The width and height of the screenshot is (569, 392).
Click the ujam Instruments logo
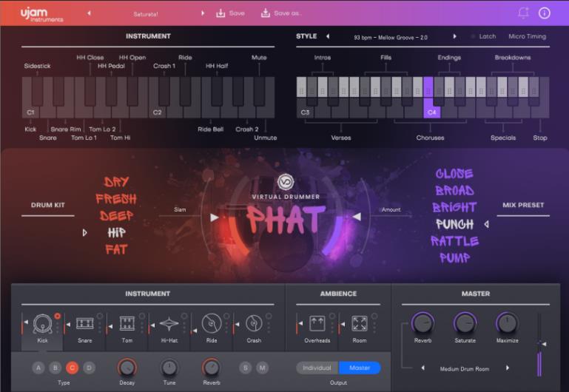41,15
